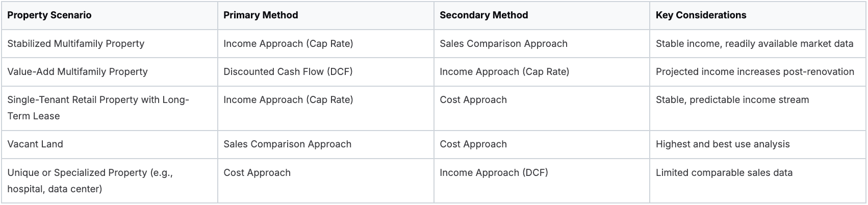The width and height of the screenshot is (868, 205).
Task: Select the Discounted Cash Flow (DCF) cell
Action: click(288, 72)
